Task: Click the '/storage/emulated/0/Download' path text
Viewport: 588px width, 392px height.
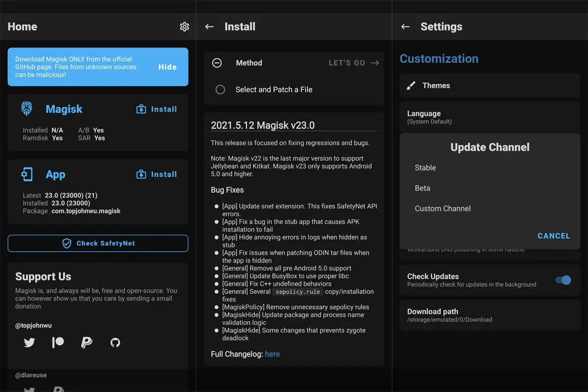Action: tap(450, 319)
